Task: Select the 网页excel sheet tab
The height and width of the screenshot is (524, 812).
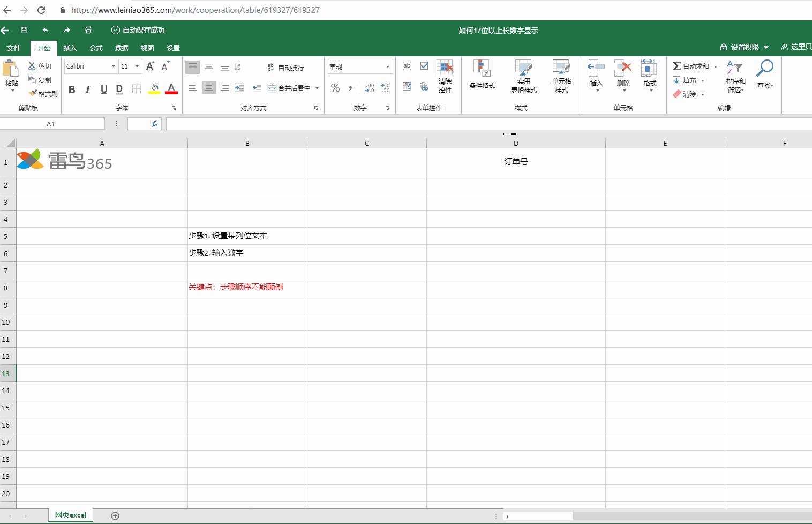Action: pos(71,515)
